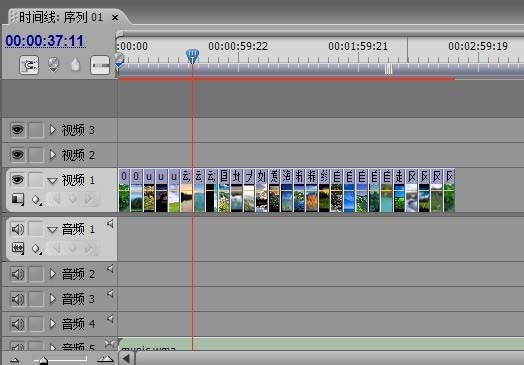The height and width of the screenshot is (365, 524).
Task: Click Set Display Style icon on 视频 1
Action: click(x=18, y=199)
